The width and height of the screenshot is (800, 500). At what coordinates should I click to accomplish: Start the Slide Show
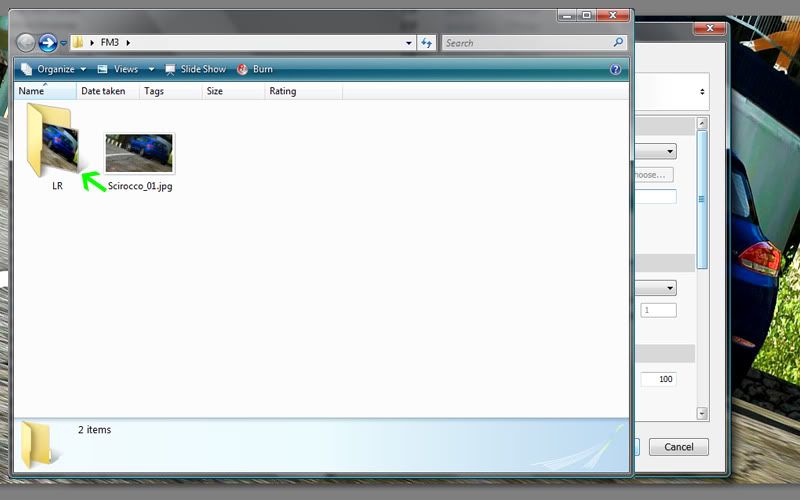point(195,69)
